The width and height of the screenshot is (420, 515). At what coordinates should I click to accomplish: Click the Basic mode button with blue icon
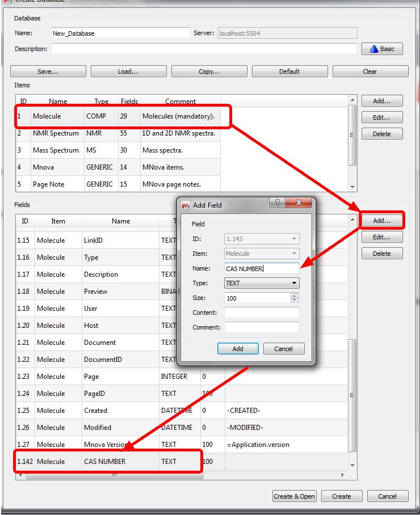pyautogui.click(x=382, y=49)
